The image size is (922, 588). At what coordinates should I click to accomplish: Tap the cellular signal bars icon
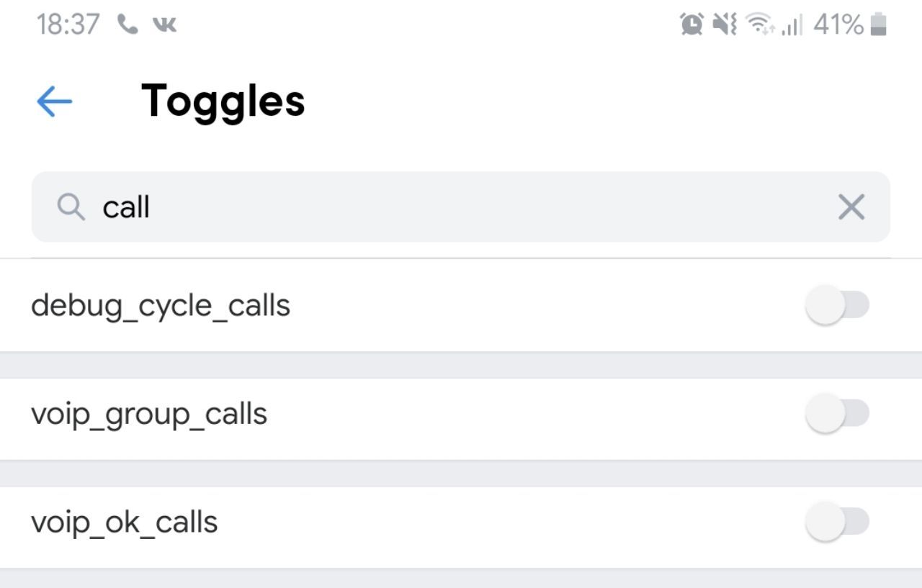point(792,27)
